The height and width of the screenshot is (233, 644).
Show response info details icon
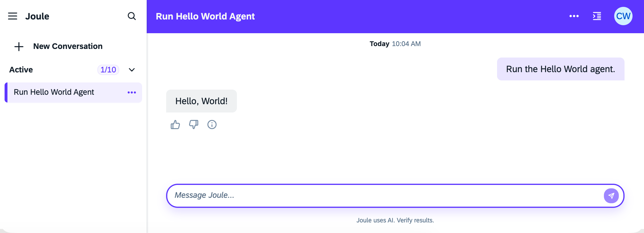click(x=212, y=125)
